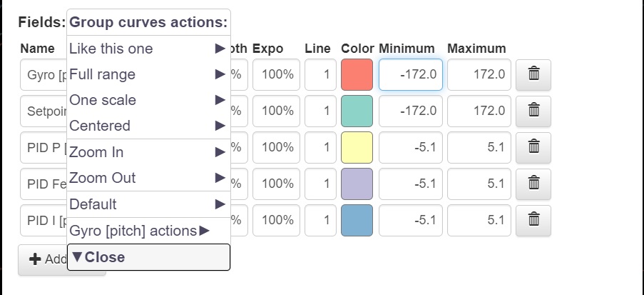
Task: Change the teal Setpoint color swatch
Action: 357,111
